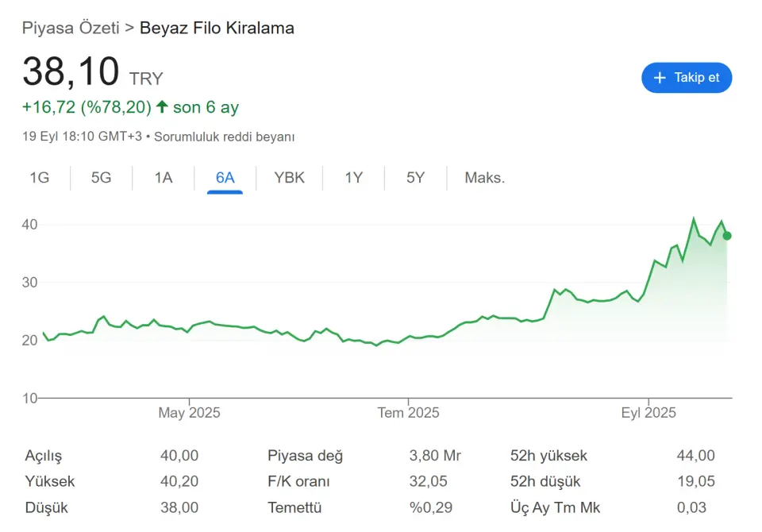Screen dimensions: 762x532
Task: Click the Tem 2025 axis marker
Action: click(408, 413)
